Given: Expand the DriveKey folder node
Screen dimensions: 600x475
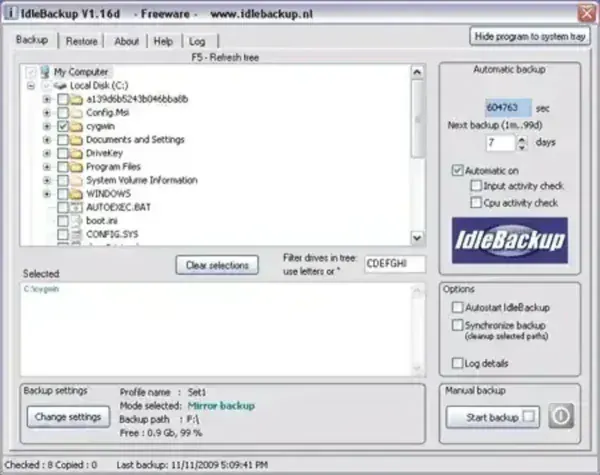Looking at the screenshot, I should click(x=47, y=153).
